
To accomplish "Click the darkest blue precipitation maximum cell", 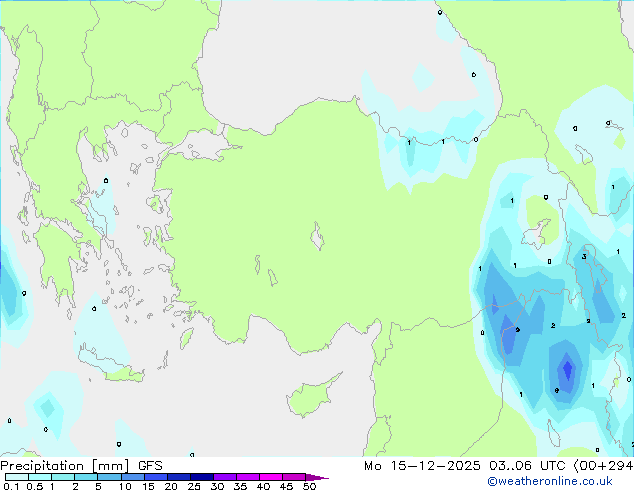I will (568, 367).
